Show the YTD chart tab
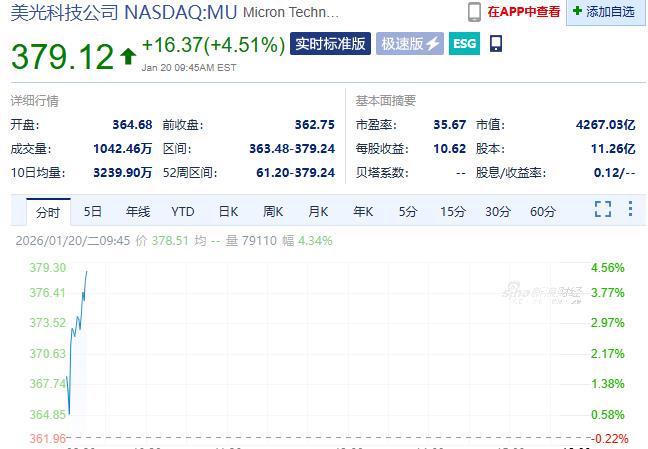 (x=183, y=212)
